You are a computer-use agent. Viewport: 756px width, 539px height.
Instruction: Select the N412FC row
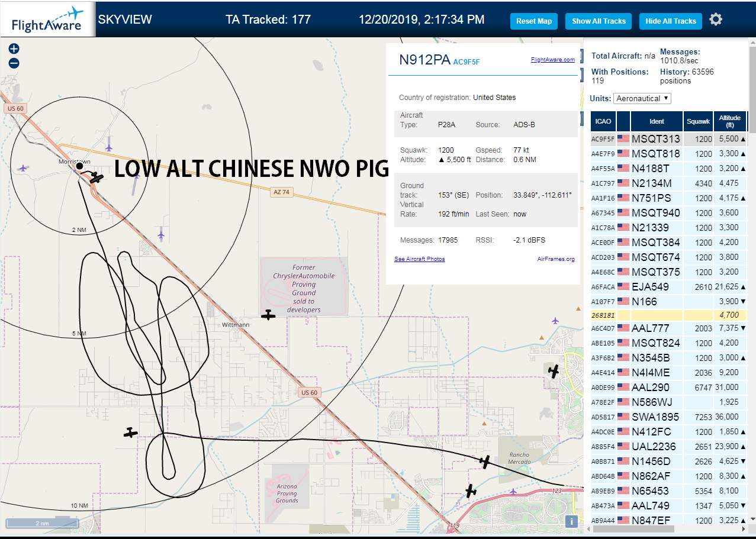tap(669, 432)
